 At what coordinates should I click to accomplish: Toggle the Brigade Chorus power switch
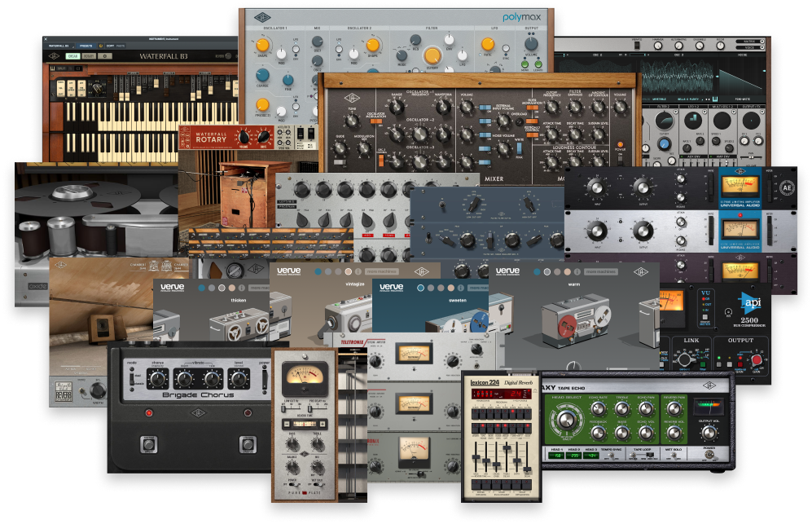point(265,379)
